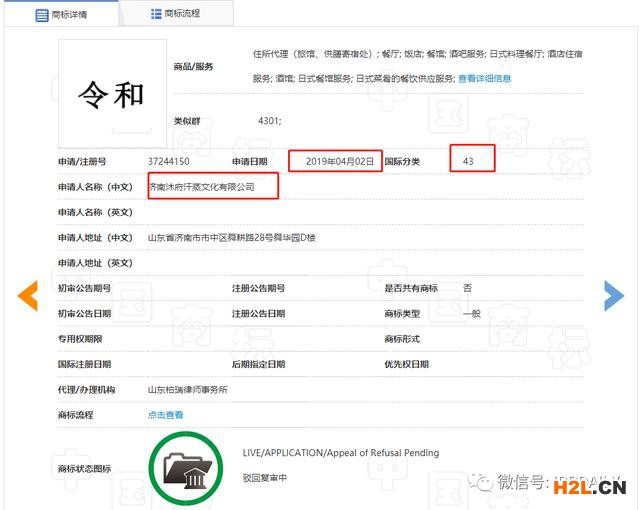Click the international class value 43
The height and width of the screenshot is (510, 640).
tap(468, 161)
